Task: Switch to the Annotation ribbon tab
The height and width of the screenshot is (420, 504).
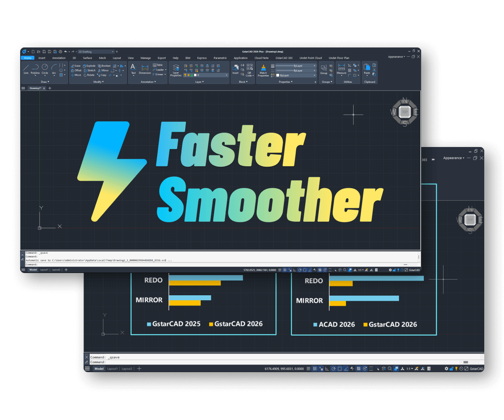Action: [59, 58]
